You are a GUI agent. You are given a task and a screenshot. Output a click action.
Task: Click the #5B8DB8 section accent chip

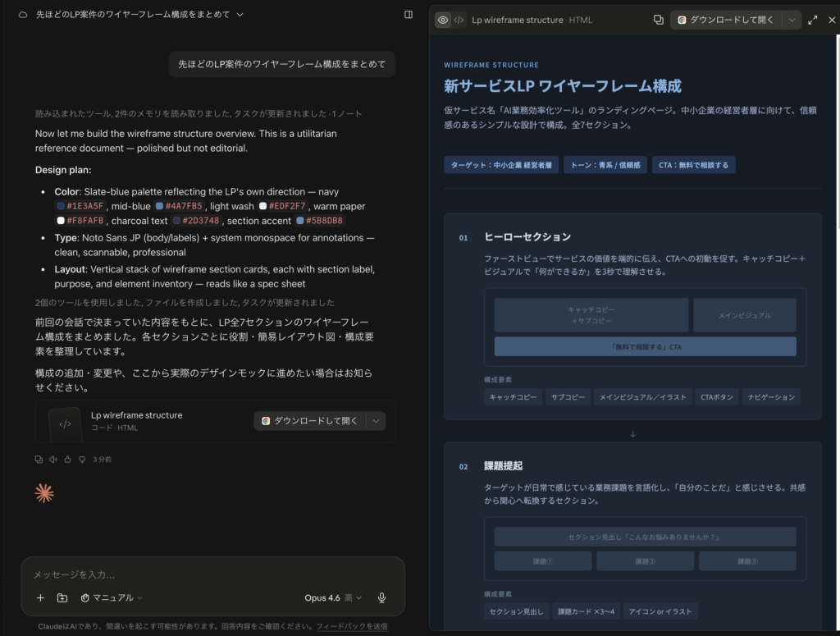click(319, 220)
